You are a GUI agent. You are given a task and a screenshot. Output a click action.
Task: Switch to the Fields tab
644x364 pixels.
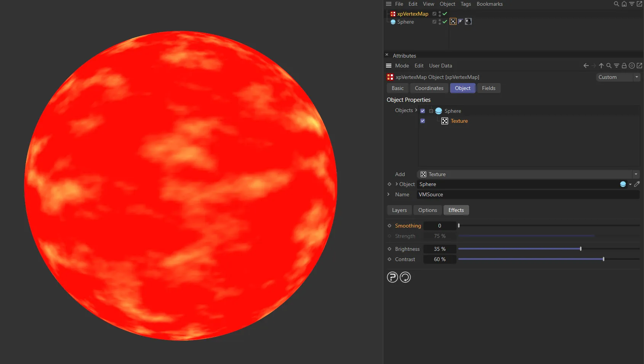[489, 88]
